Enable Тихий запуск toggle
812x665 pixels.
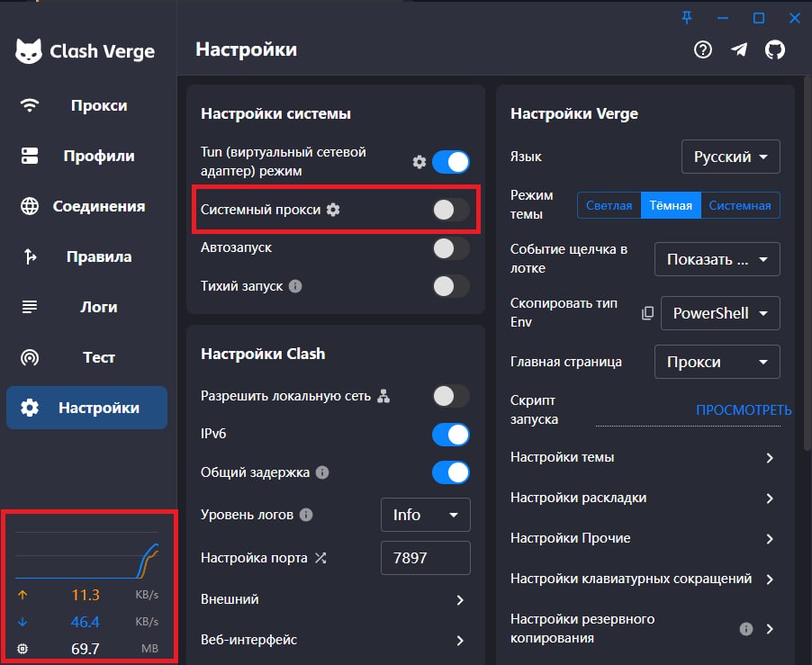coord(451,286)
